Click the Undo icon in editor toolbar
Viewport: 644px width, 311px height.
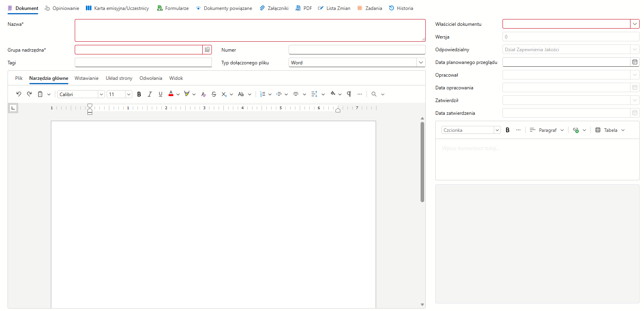(19, 94)
